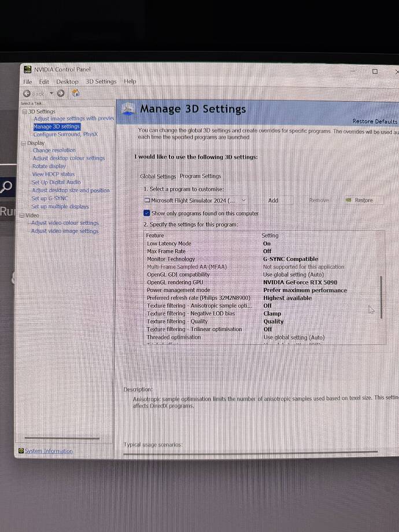Viewport: 399px width, 532px height.
Task: Change Preferred refresh rate Highest available value
Action: [x=287, y=298]
